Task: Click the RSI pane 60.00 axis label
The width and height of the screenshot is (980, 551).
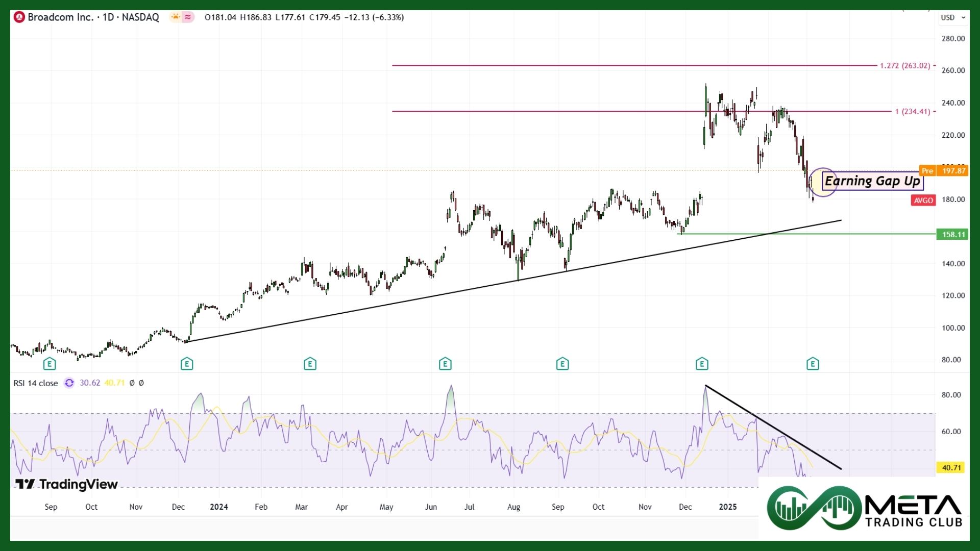Action: click(x=951, y=432)
